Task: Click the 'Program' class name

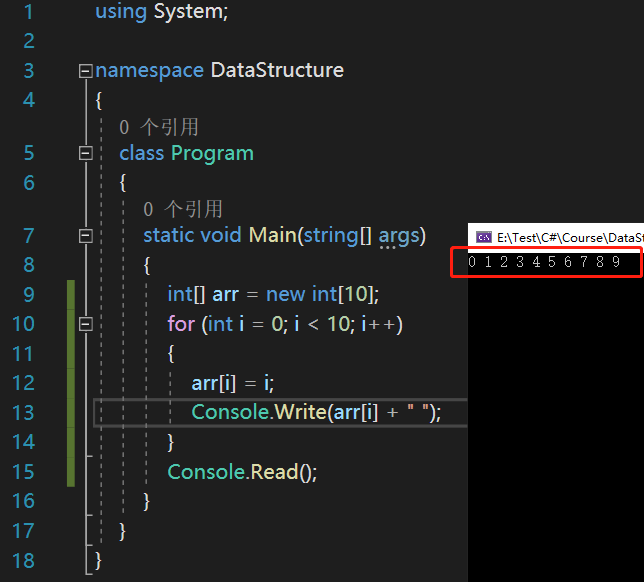Action: click(212, 154)
